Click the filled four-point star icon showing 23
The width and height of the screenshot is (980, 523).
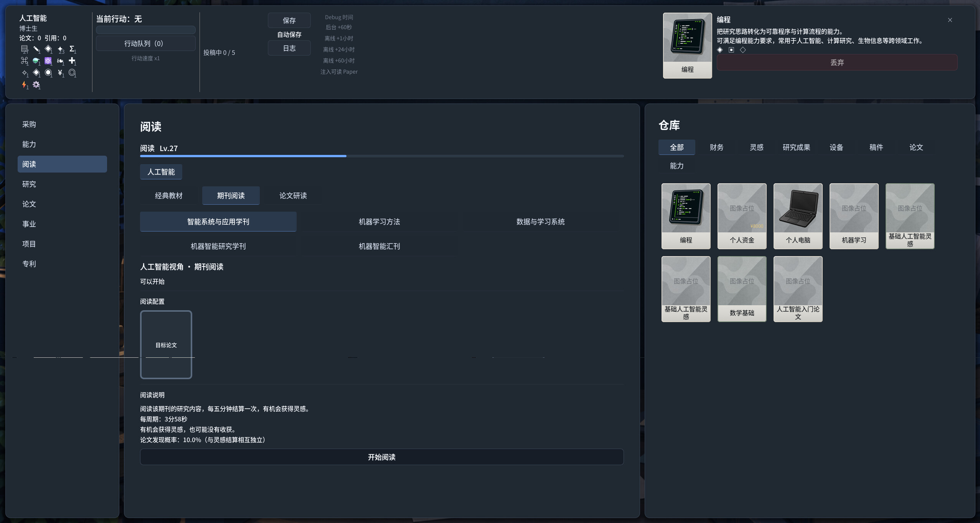(x=60, y=49)
